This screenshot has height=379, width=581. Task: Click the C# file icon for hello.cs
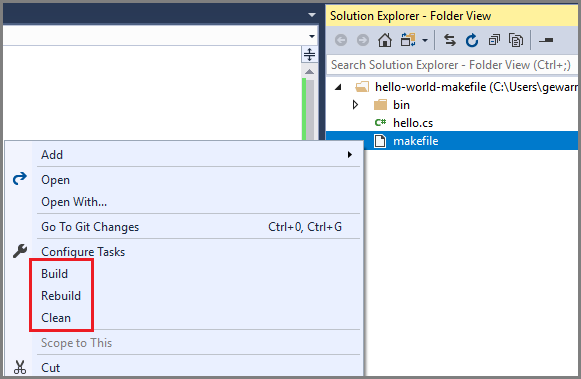pyautogui.click(x=380, y=123)
